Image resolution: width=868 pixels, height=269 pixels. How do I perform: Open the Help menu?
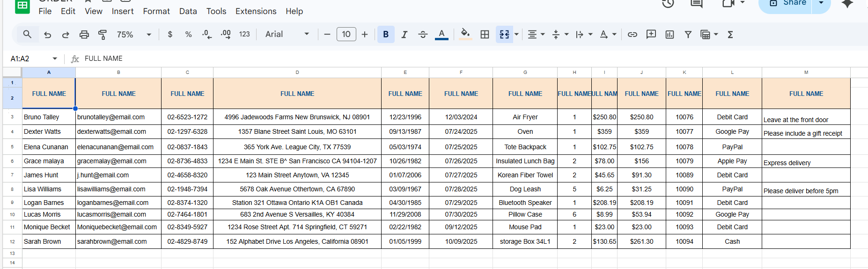tap(294, 11)
